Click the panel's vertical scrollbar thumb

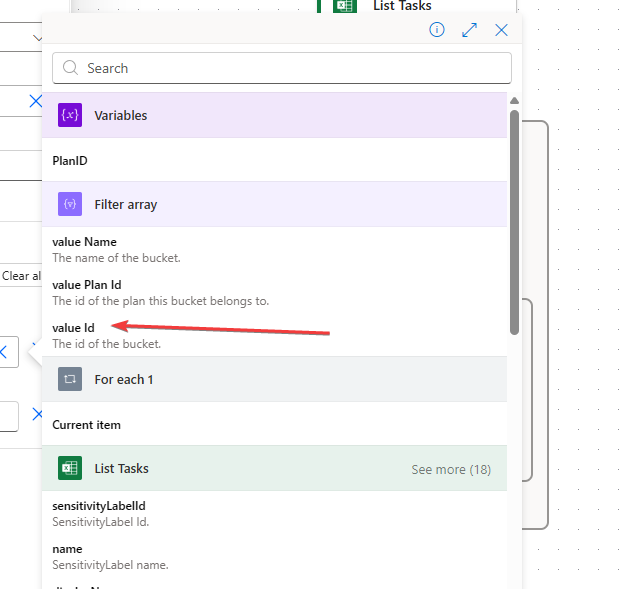tap(514, 220)
